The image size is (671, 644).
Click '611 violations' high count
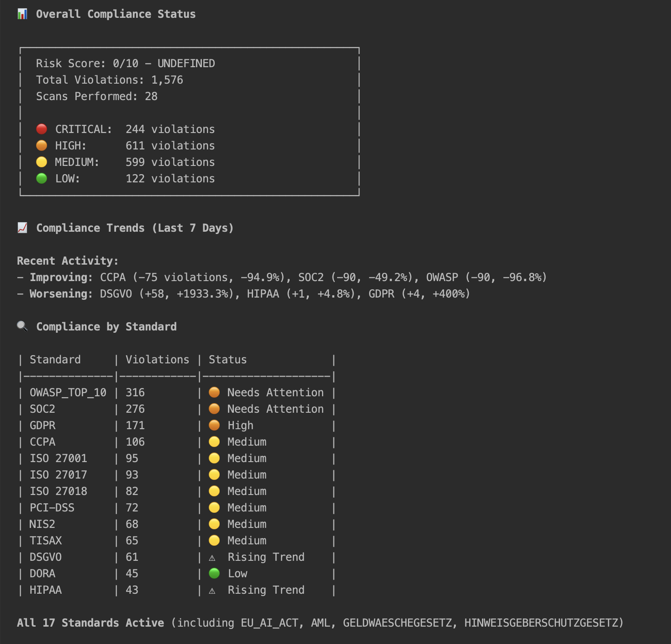point(170,146)
